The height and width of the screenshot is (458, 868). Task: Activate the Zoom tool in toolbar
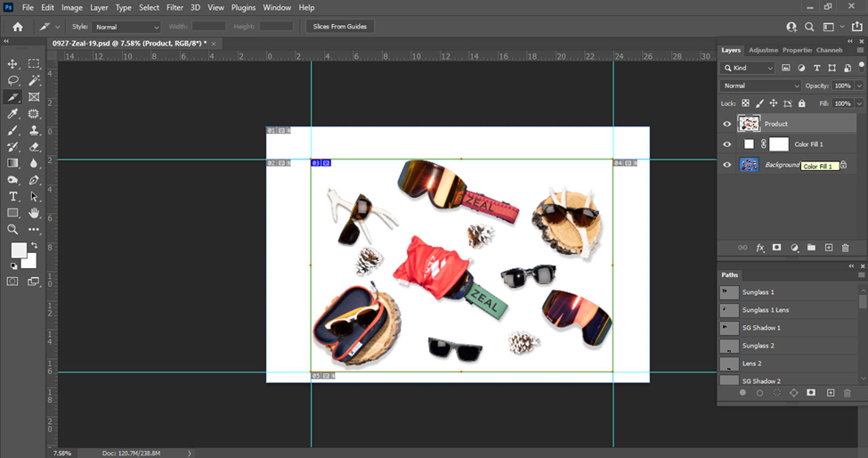click(x=13, y=229)
